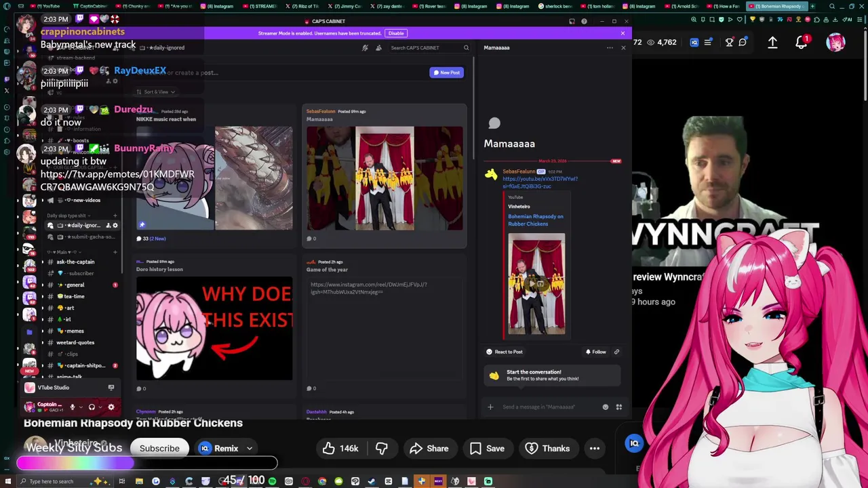Expand headphone output options arrow

[x=100, y=407]
